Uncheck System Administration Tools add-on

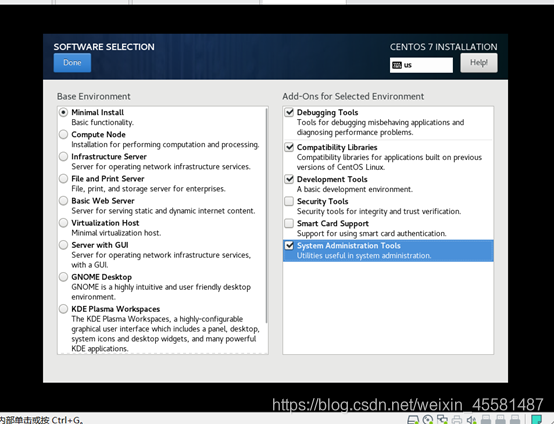(x=289, y=246)
